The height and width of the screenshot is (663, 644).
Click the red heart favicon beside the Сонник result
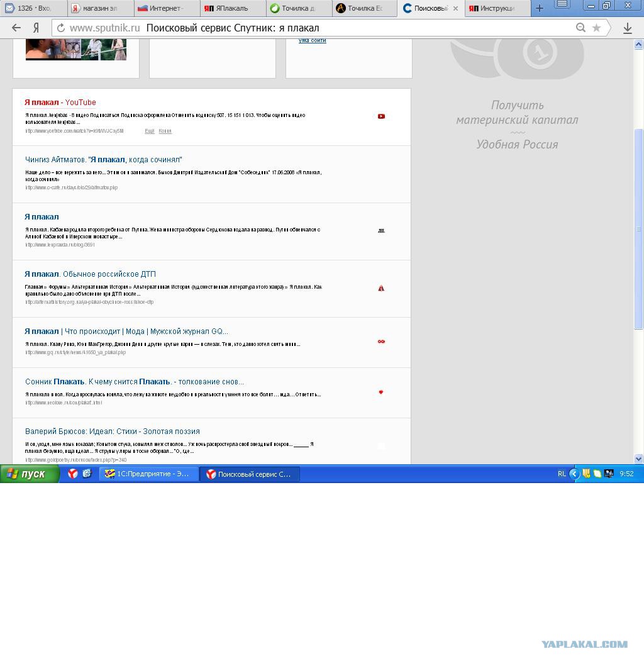point(381,392)
